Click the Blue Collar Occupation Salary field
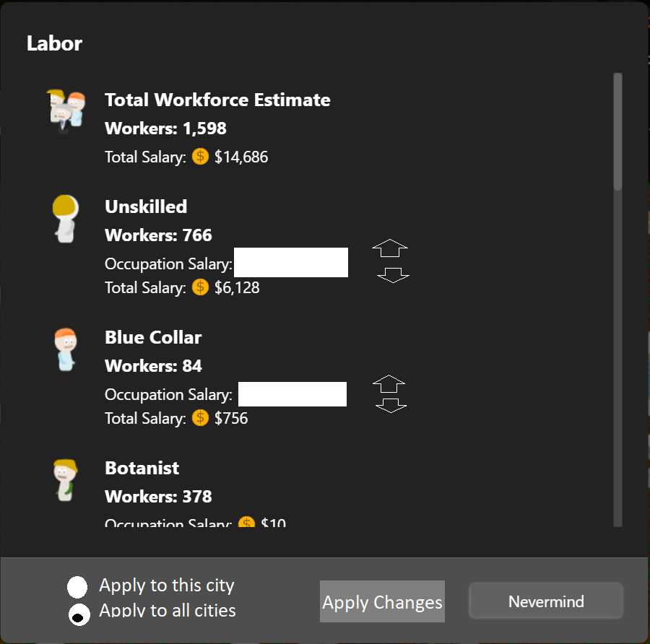 (292, 394)
